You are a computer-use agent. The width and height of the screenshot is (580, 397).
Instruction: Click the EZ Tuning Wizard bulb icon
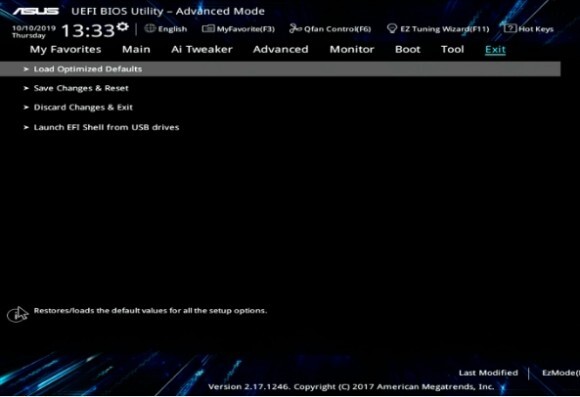click(392, 28)
